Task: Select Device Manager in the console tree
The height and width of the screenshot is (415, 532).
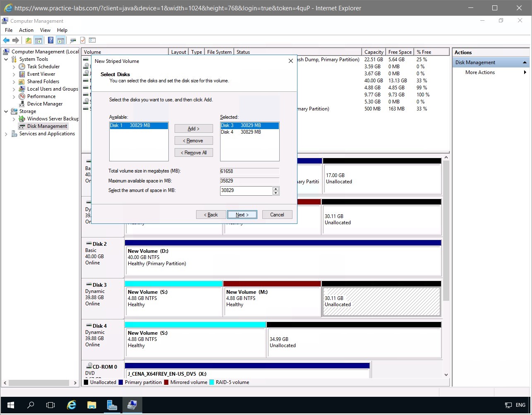Action: (45, 104)
